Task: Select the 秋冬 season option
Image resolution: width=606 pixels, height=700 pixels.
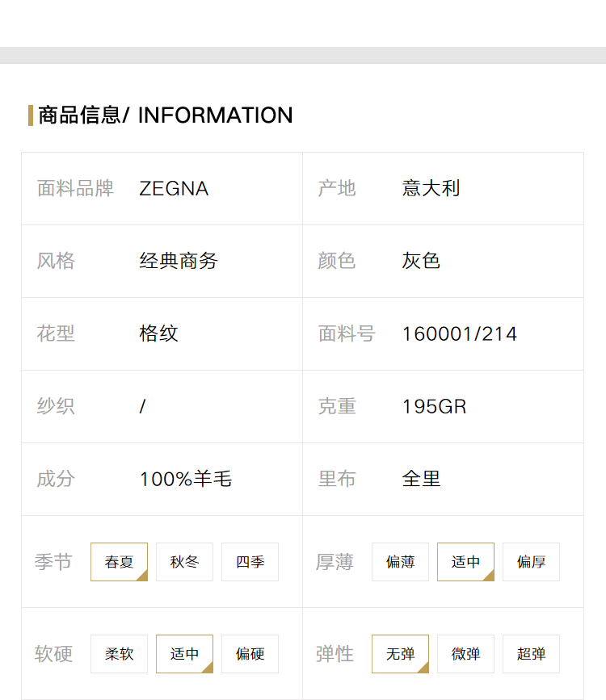Action: [x=184, y=562]
